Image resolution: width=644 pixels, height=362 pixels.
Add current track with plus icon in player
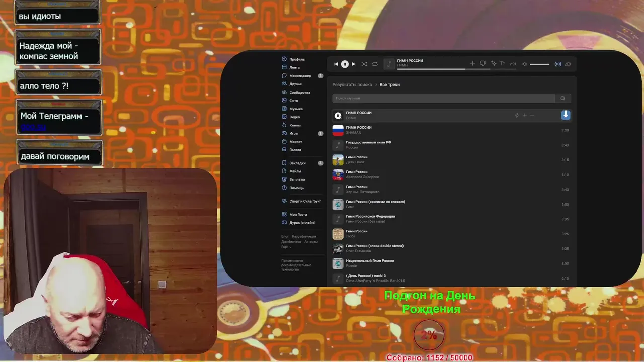(472, 63)
